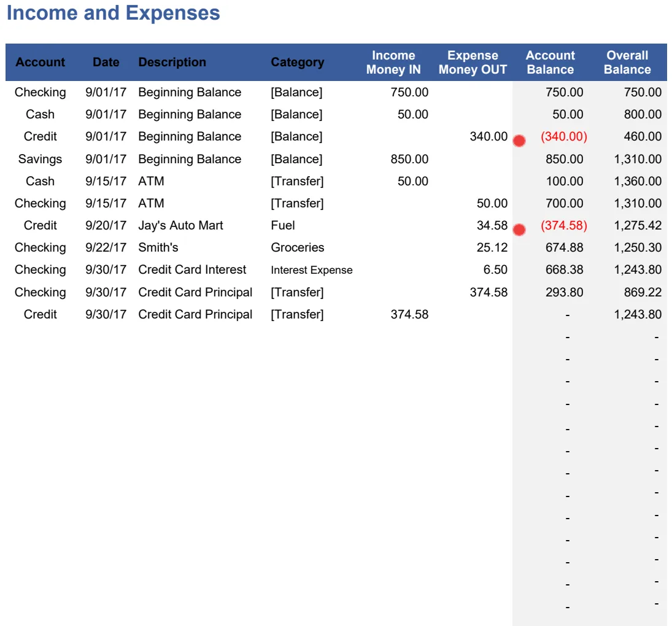Select the Account column header
Screen dimensions: 672x626
[41, 62]
